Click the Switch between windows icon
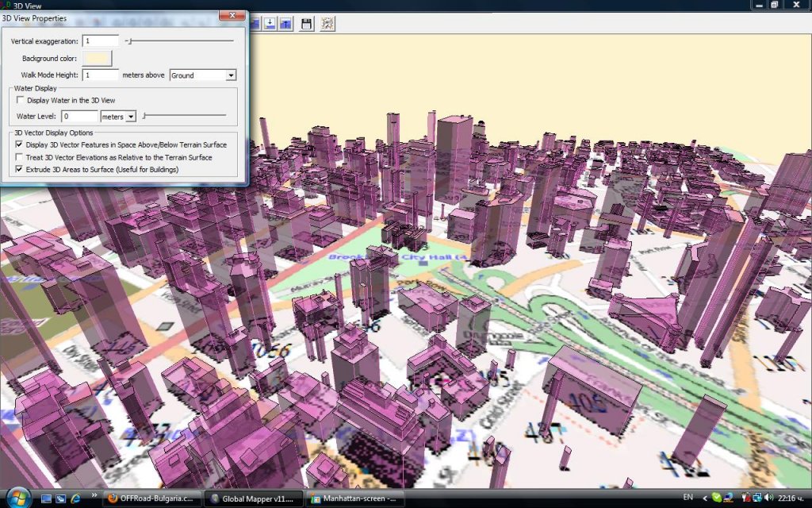 pos(60,498)
